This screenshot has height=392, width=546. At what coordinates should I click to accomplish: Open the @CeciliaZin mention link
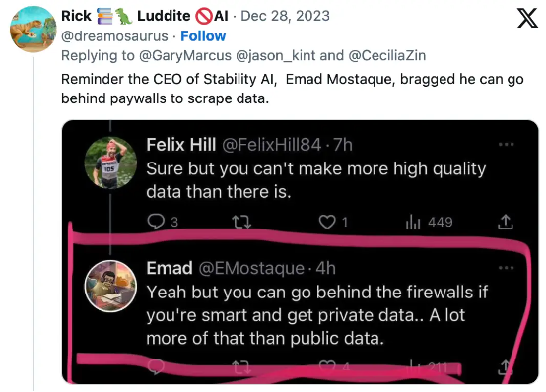[387, 55]
